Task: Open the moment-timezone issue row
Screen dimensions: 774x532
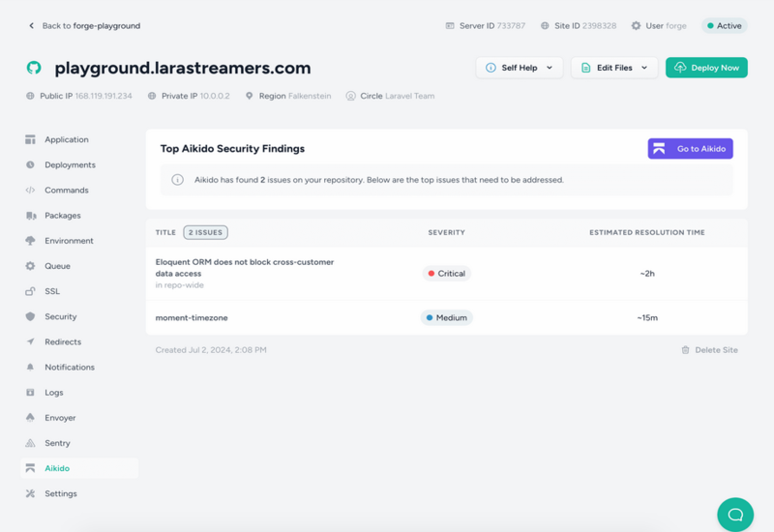Action: click(446, 318)
